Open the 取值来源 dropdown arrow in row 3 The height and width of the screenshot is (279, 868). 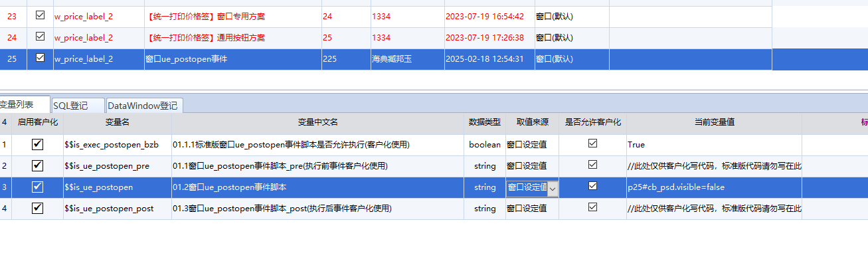[553, 188]
